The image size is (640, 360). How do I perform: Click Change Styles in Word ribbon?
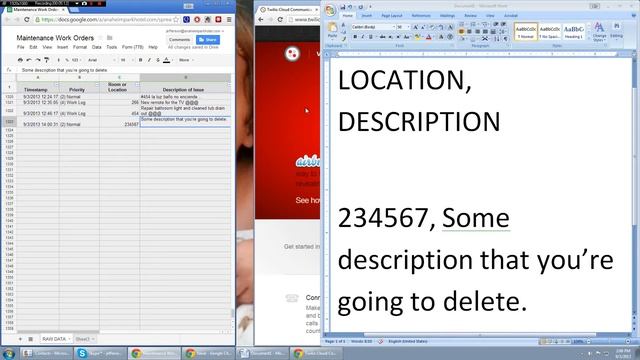[599, 32]
